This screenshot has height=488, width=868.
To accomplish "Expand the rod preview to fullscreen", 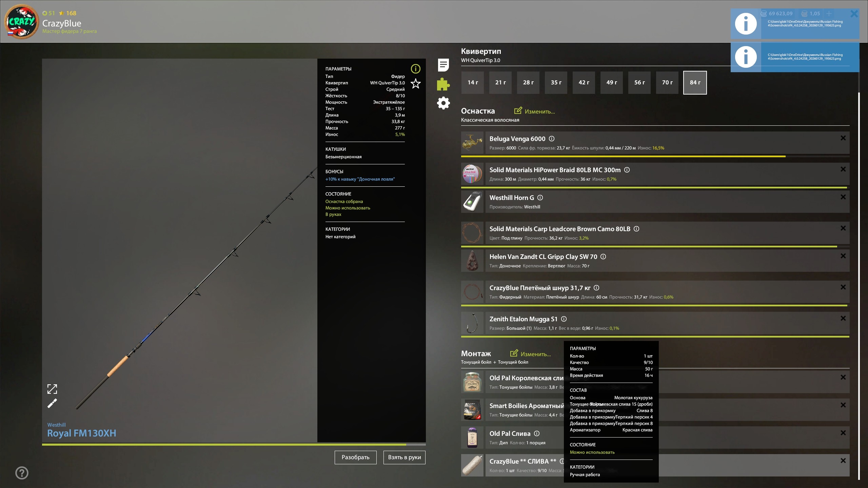I will 52,389.
